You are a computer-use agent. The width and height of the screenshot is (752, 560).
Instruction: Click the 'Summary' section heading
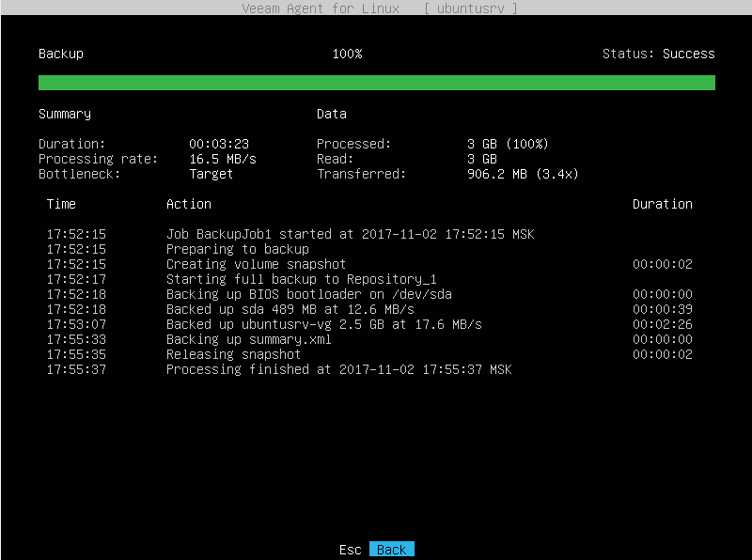point(65,114)
